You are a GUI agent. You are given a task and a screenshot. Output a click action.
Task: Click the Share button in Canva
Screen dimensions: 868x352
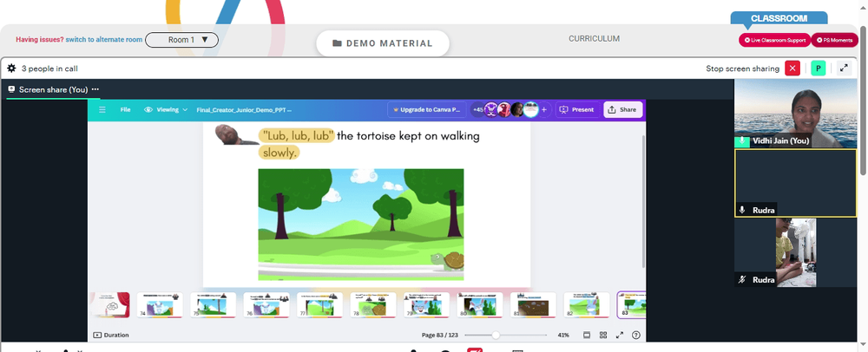pyautogui.click(x=622, y=109)
